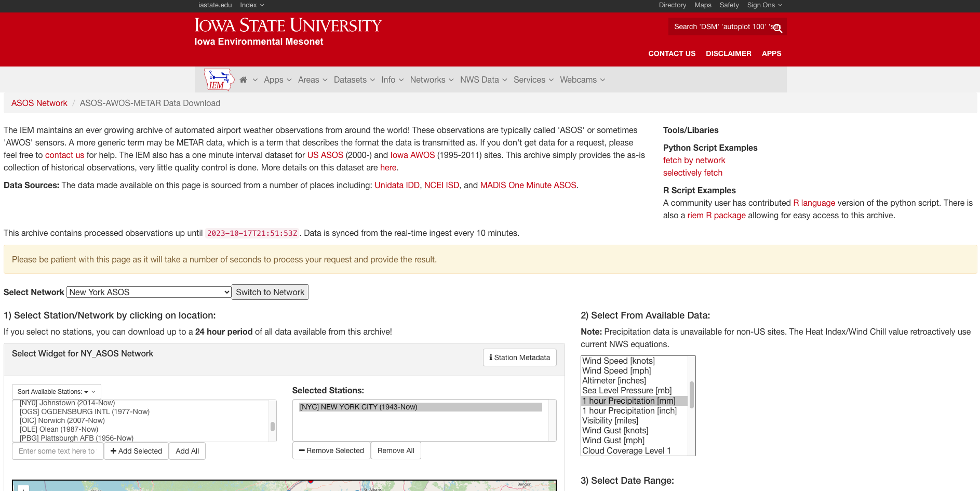Click DISCLAIMER in header
This screenshot has width=980, height=491.
click(728, 54)
